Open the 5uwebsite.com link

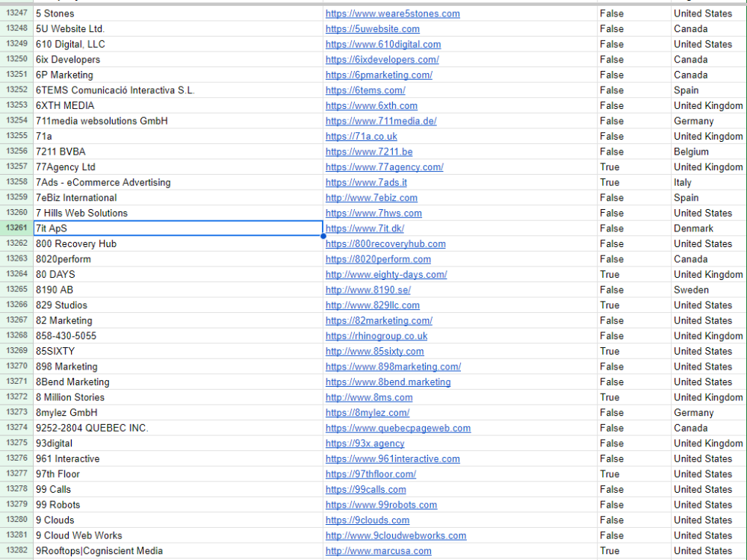click(373, 29)
